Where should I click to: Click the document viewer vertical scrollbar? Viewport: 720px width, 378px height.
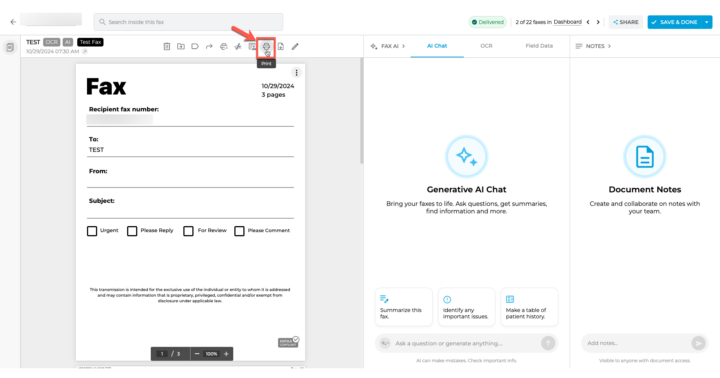[x=361, y=111]
